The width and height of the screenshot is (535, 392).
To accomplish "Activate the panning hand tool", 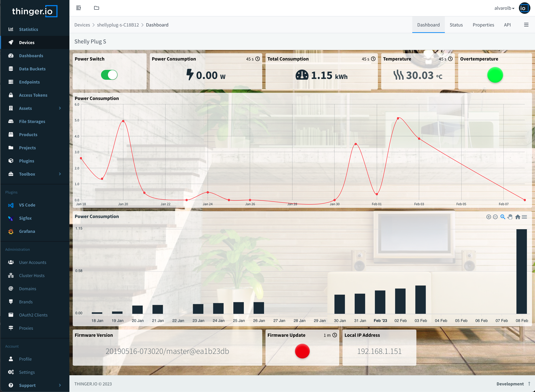I will [510, 217].
